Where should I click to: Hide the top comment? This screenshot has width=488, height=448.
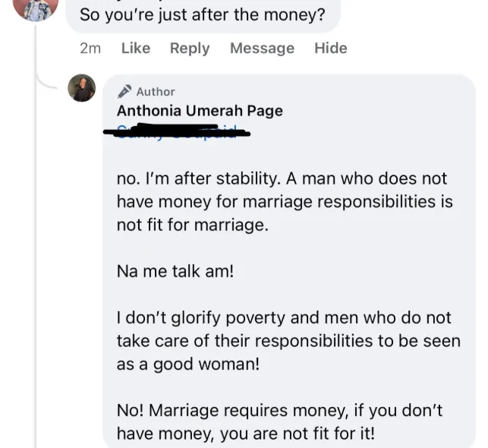click(x=331, y=48)
